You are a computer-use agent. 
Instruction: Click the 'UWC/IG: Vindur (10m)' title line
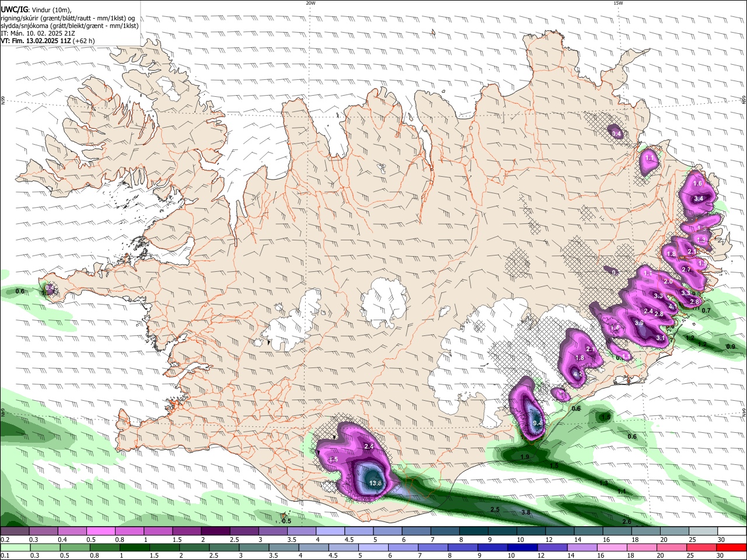(36, 9)
